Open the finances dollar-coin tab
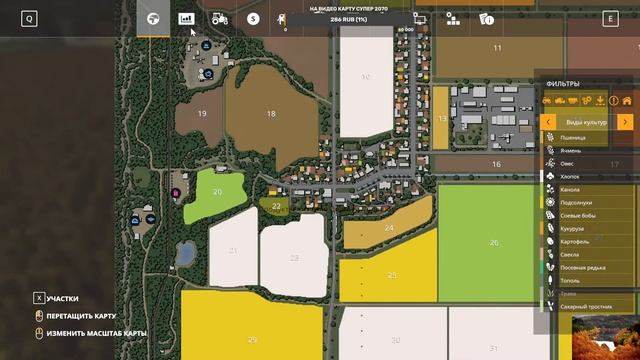 coord(253,19)
